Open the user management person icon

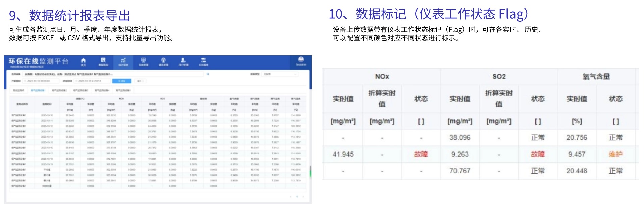click(x=183, y=61)
